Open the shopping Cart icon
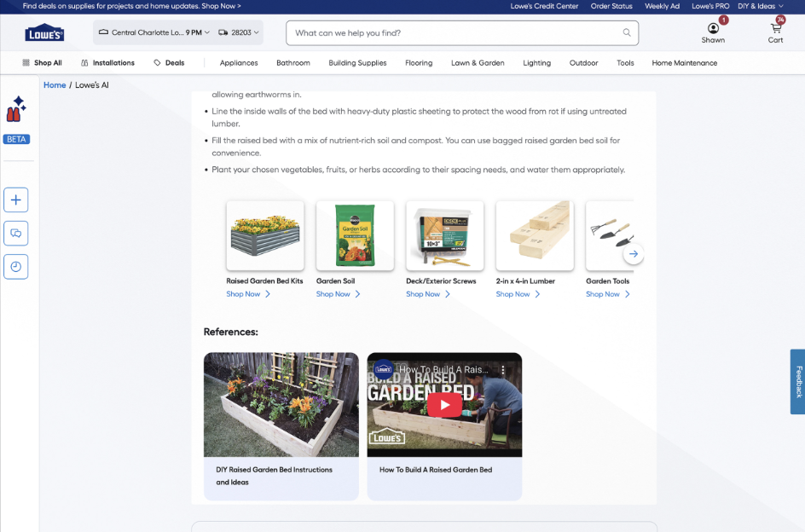805x532 pixels. (x=776, y=28)
